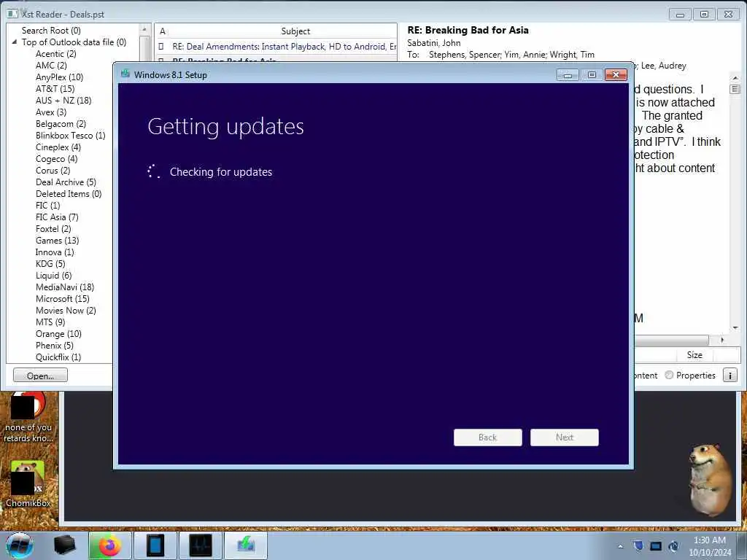Select the Search Root folder
This screenshot has height=560, width=747.
(51, 31)
